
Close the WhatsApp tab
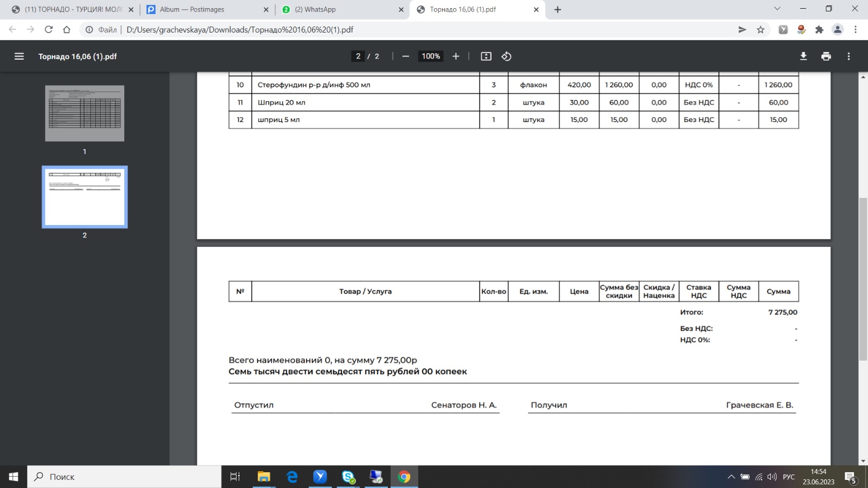[x=401, y=9]
